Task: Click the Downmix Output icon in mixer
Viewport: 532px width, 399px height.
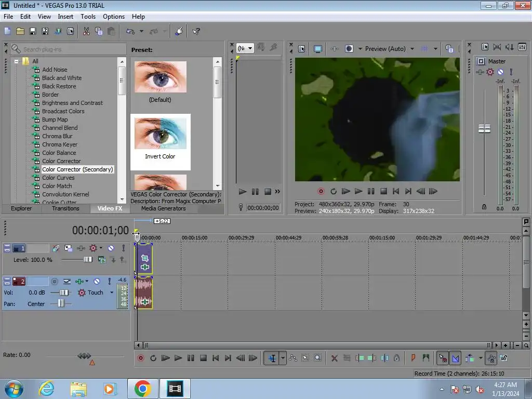Action: click(497, 47)
